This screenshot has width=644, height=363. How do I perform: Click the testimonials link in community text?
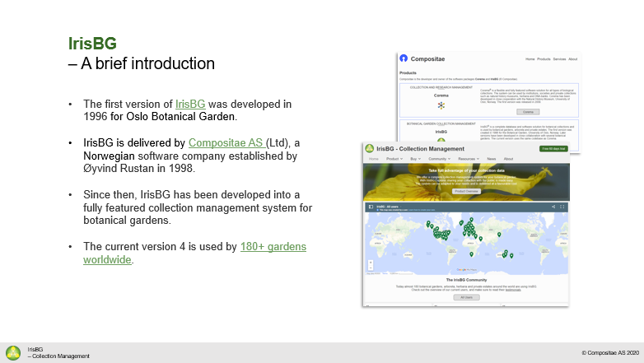[513, 290]
